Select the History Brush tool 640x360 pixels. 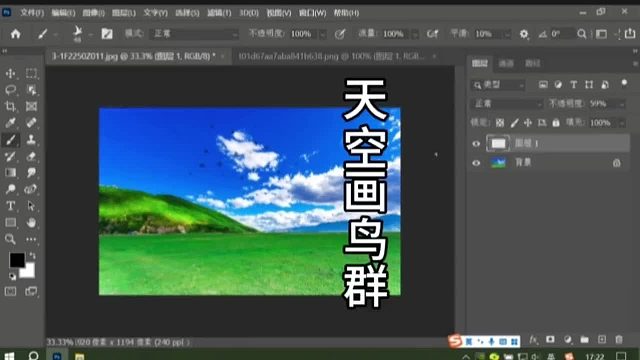coord(10,156)
